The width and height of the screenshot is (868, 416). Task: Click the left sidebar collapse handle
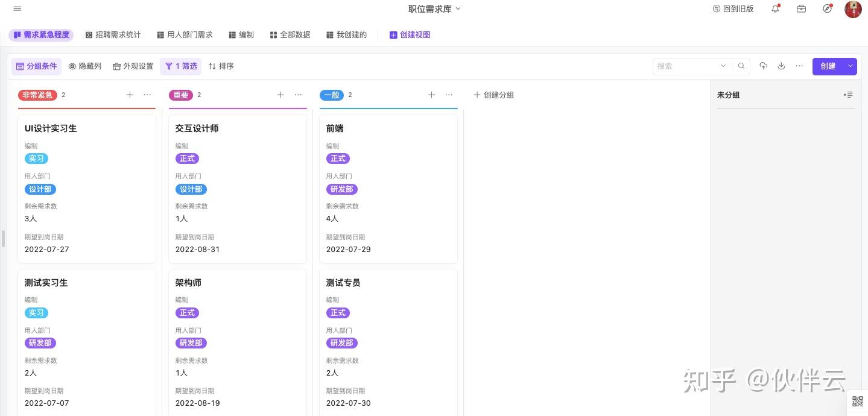3,238
